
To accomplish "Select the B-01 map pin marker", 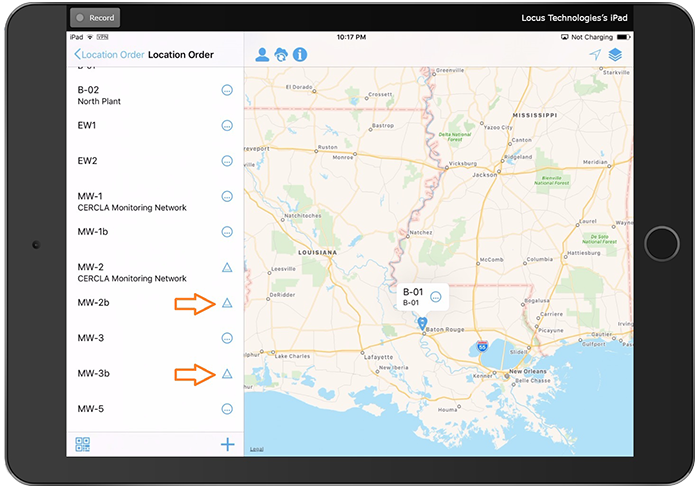I will (422, 323).
